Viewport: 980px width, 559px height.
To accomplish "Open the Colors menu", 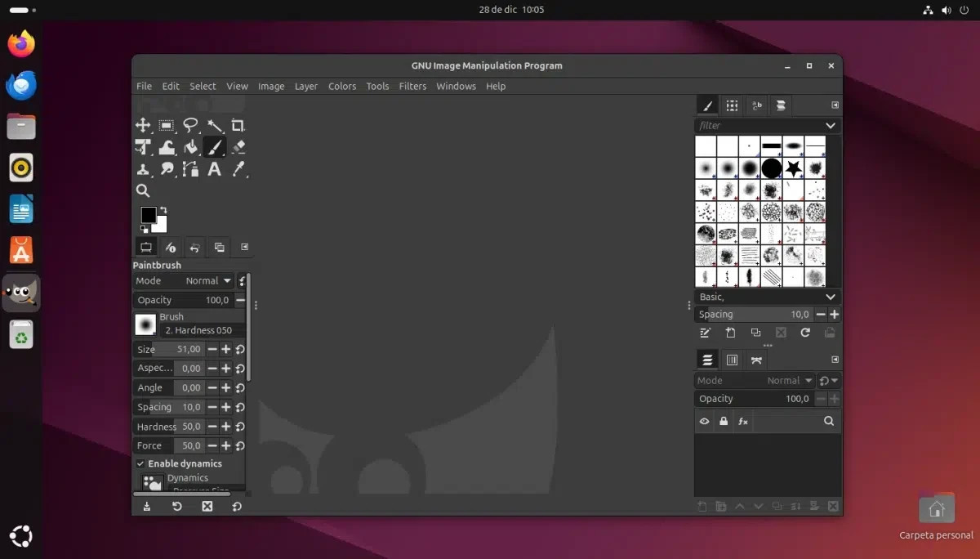I will pos(342,86).
